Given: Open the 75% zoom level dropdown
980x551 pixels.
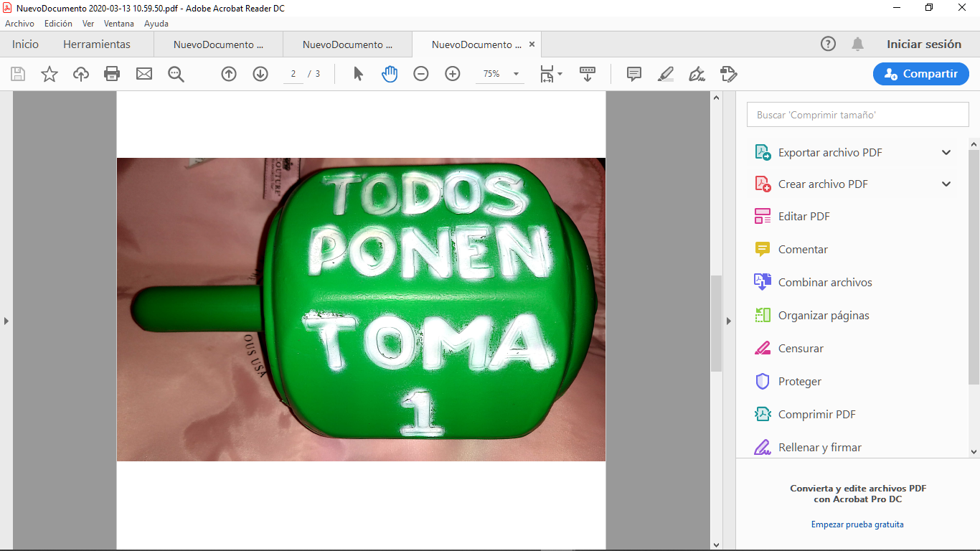Looking at the screenshot, I should pos(516,74).
